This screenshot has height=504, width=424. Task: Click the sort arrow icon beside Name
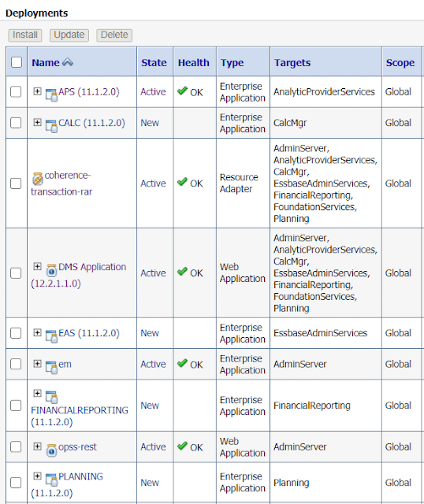pos(68,62)
